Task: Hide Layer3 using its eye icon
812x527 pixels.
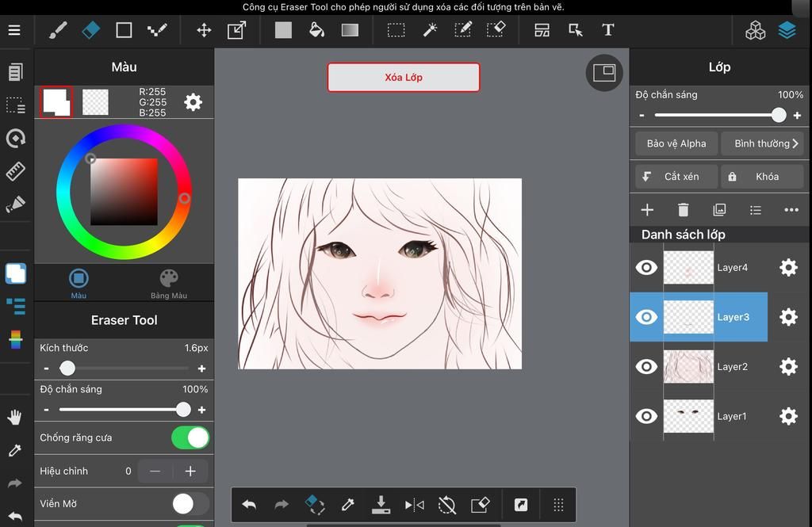Action: pyautogui.click(x=646, y=317)
